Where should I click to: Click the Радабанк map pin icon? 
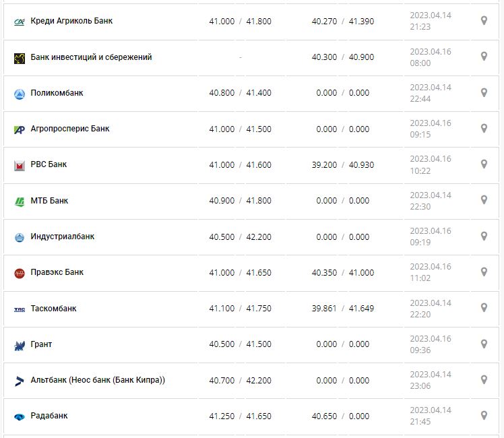coord(484,415)
